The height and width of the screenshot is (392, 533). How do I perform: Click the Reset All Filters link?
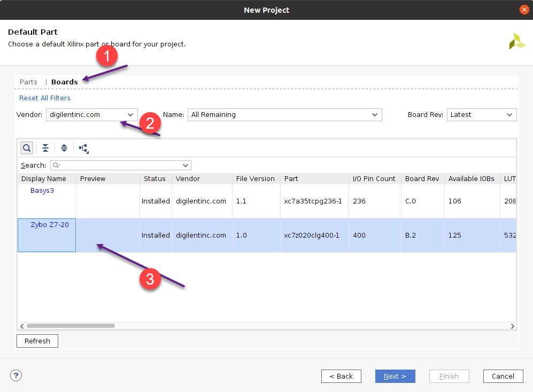(45, 98)
